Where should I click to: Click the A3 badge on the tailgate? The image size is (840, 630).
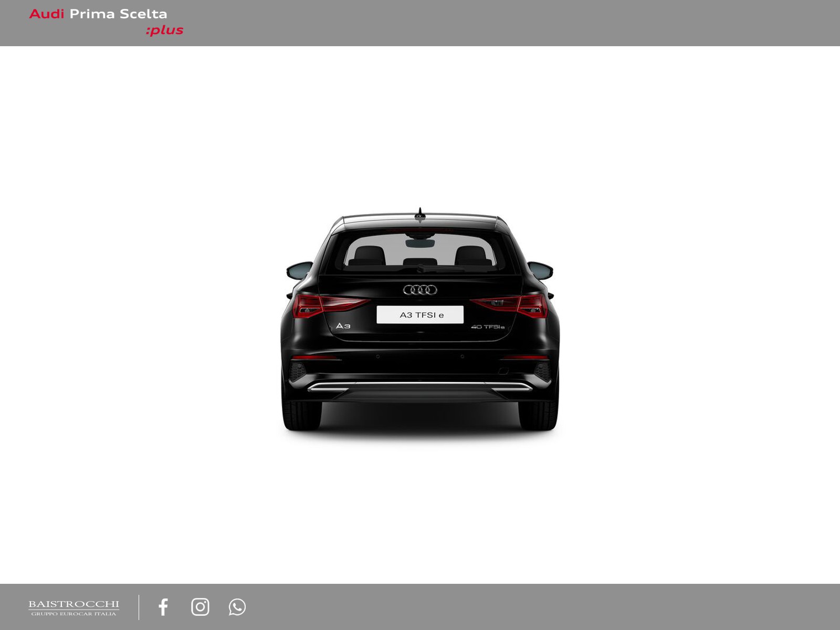[x=343, y=326]
